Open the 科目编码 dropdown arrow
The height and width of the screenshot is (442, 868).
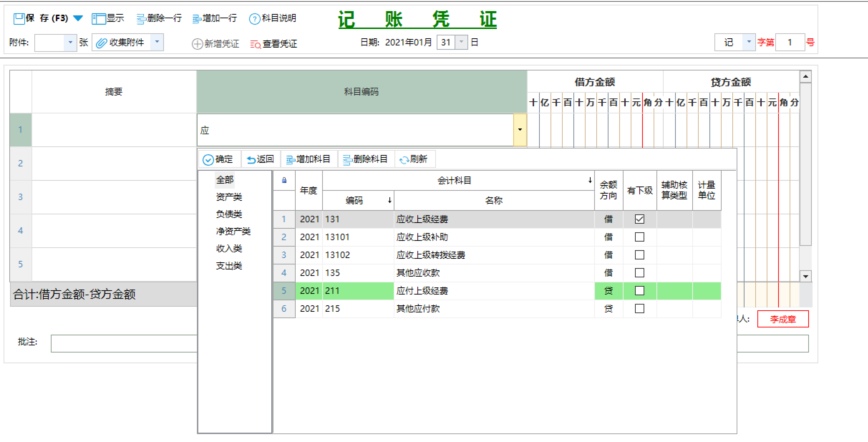520,130
